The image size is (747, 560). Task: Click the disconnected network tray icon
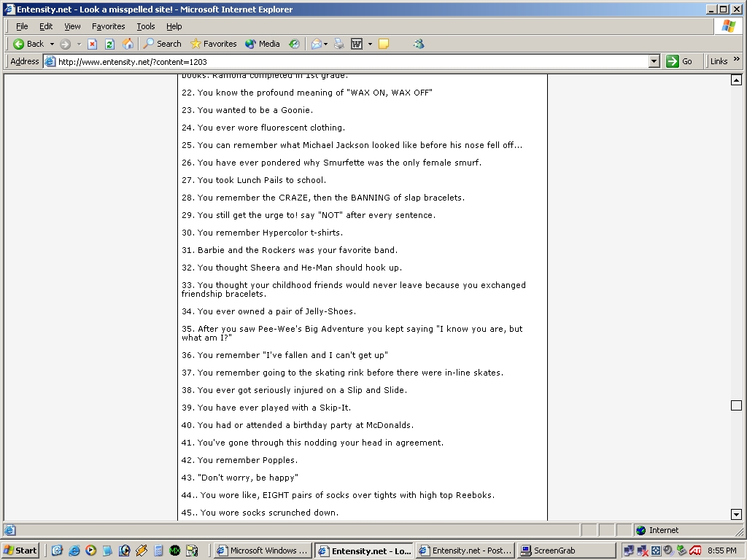(x=642, y=551)
